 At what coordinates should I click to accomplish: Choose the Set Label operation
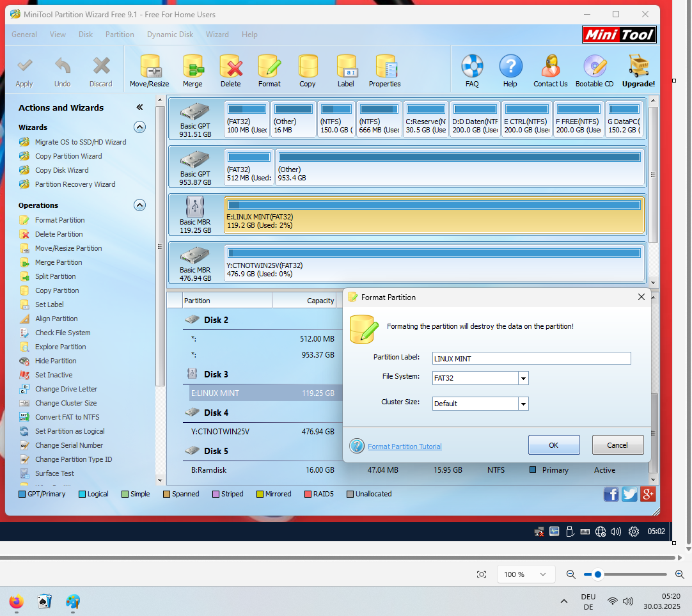tap(49, 304)
